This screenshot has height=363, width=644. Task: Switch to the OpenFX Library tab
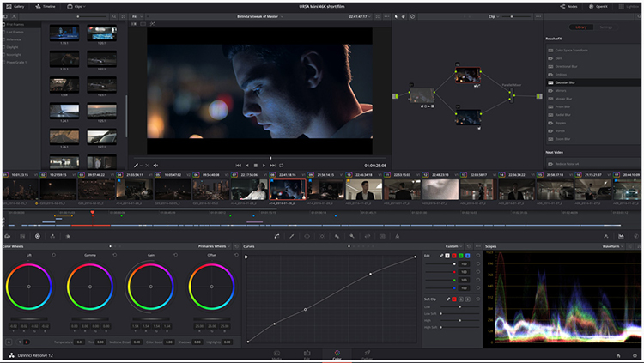click(581, 27)
